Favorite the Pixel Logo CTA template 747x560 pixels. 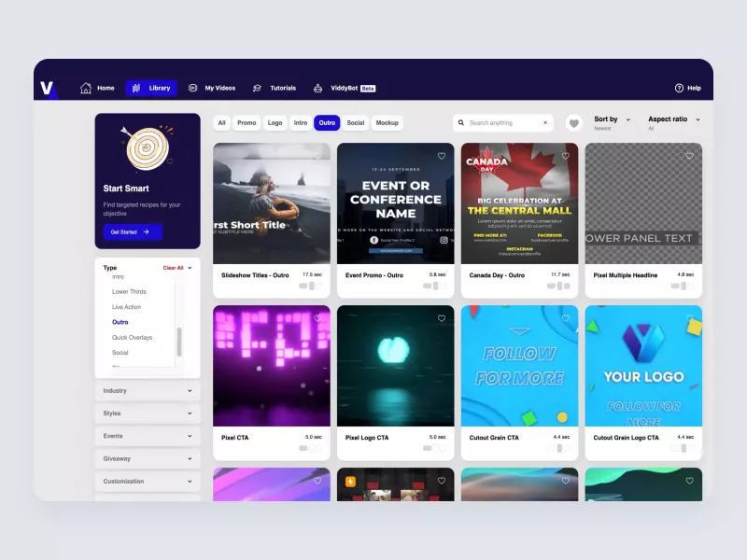point(442,318)
